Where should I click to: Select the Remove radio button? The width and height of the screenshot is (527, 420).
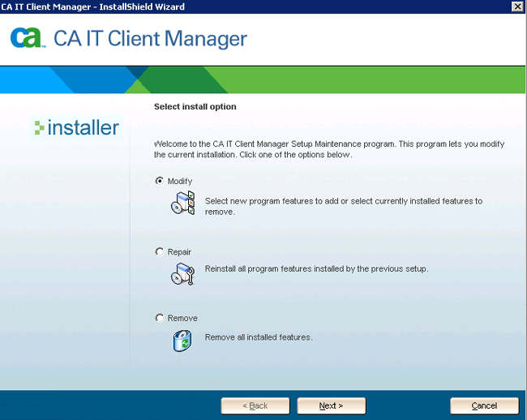(159, 318)
